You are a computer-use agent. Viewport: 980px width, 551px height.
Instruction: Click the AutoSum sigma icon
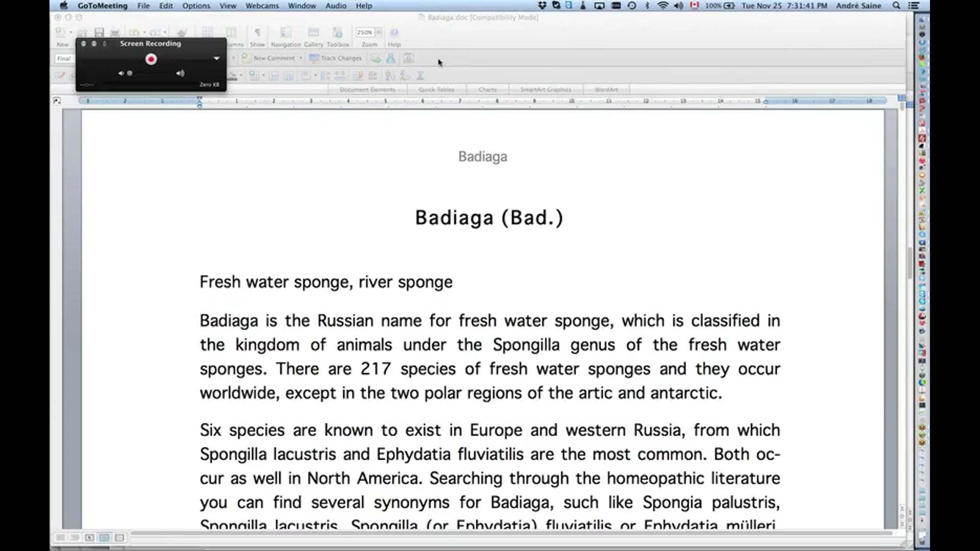point(420,76)
